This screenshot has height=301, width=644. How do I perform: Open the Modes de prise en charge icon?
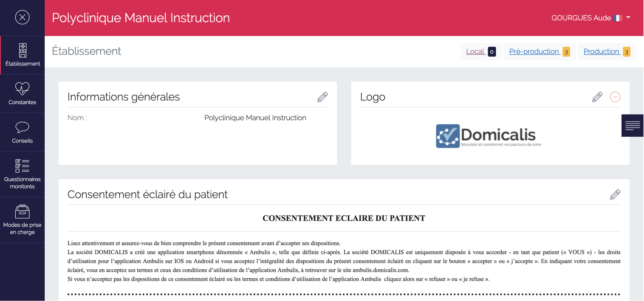click(22, 212)
